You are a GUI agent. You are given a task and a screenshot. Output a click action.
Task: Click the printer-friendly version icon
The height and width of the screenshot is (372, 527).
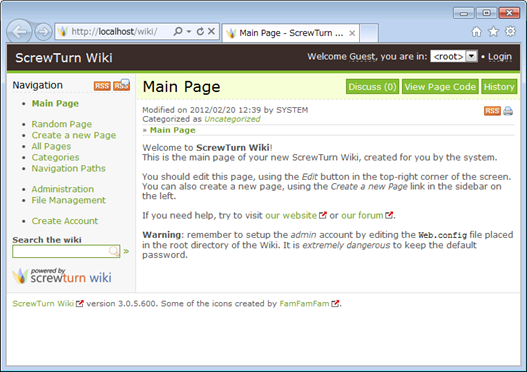pyautogui.click(x=508, y=111)
